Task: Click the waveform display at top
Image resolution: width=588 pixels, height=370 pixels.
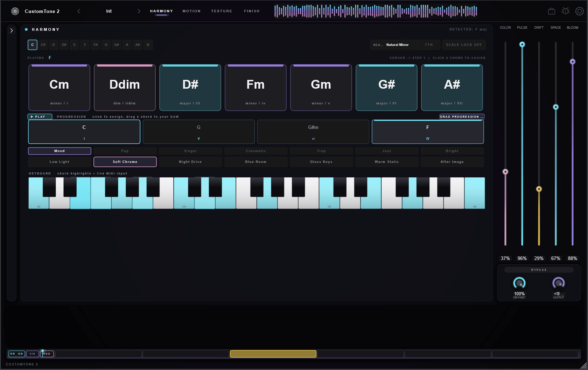Action: (x=376, y=11)
